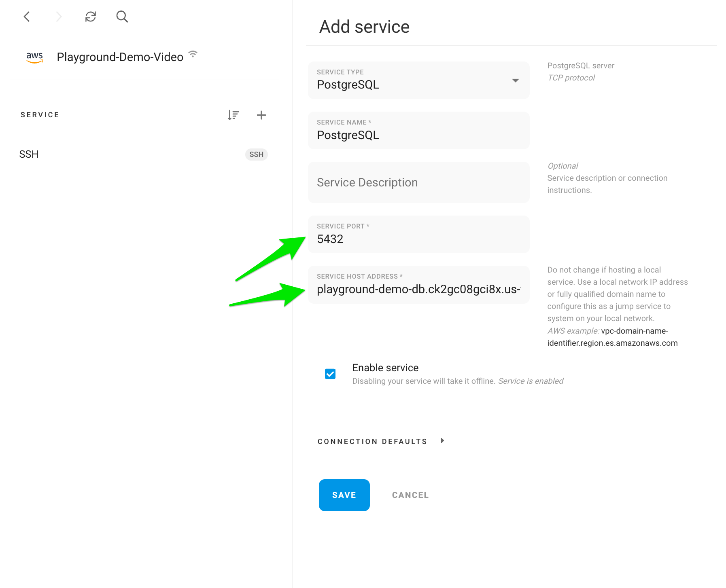The image size is (726, 588).
Task: Click the Service Host Address field
Action: coord(418,284)
